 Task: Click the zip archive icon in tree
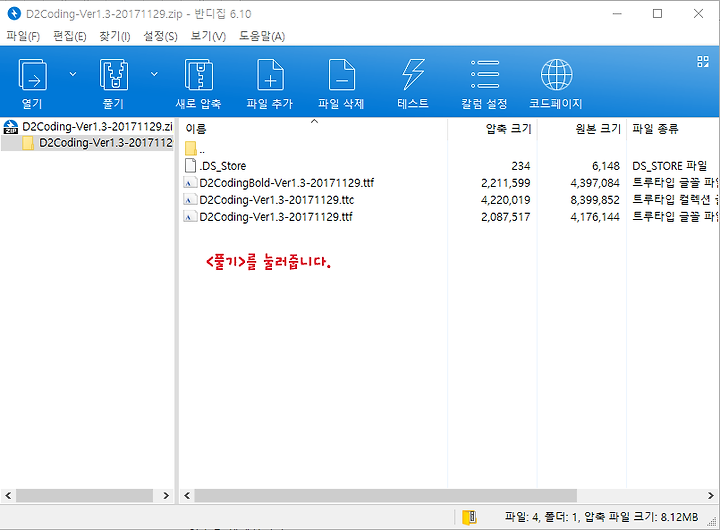[11, 126]
